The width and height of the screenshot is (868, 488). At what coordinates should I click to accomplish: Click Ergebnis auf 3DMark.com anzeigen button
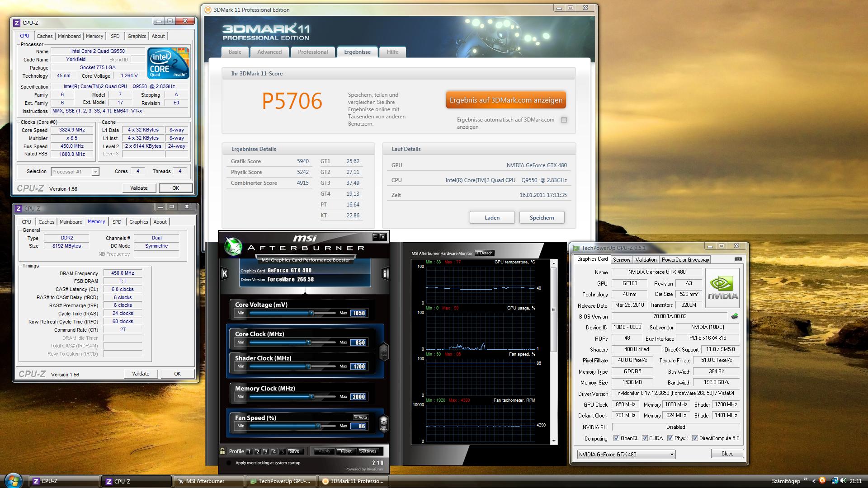pyautogui.click(x=505, y=100)
